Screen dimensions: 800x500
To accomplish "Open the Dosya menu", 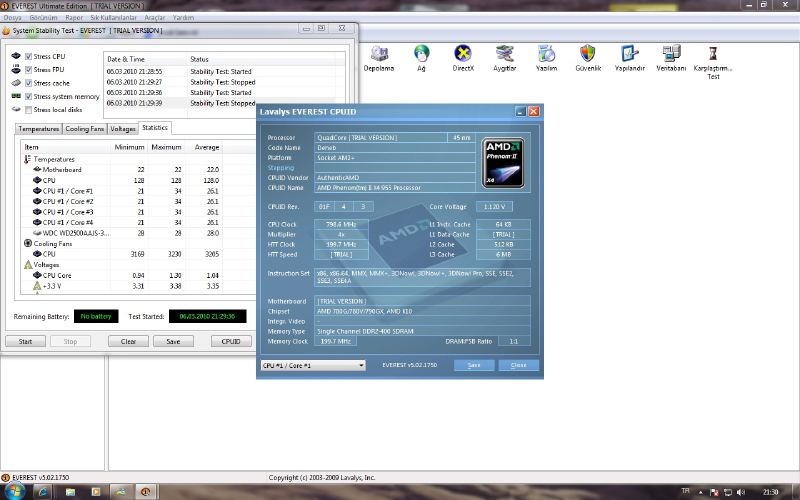I will [x=13, y=17].
